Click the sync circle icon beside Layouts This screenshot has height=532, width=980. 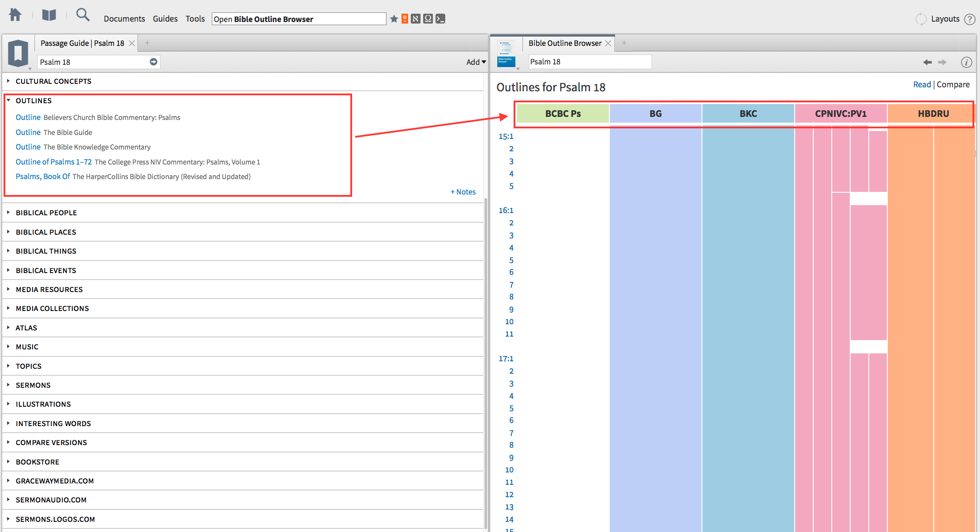(921, 19)
